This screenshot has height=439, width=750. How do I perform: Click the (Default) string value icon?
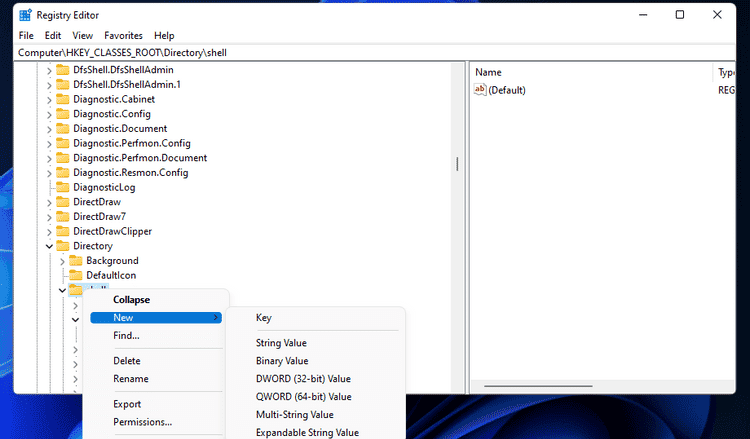point(480,89)
